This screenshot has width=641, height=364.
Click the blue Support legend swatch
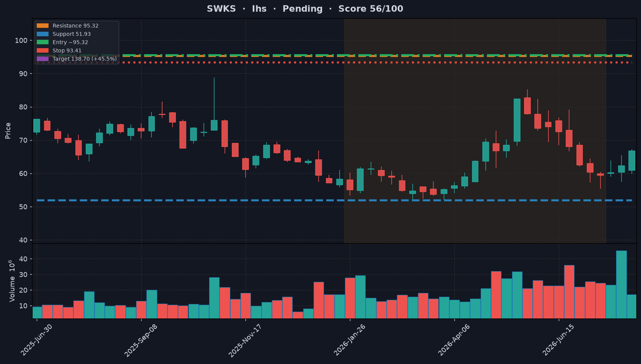click(x=42, y=34)
